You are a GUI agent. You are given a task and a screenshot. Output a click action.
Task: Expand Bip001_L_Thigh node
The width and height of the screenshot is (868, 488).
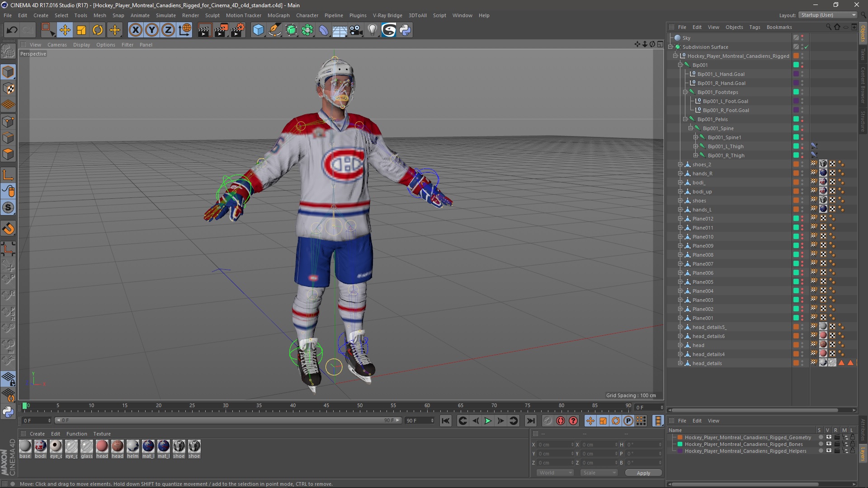click(x=695, y=146)
